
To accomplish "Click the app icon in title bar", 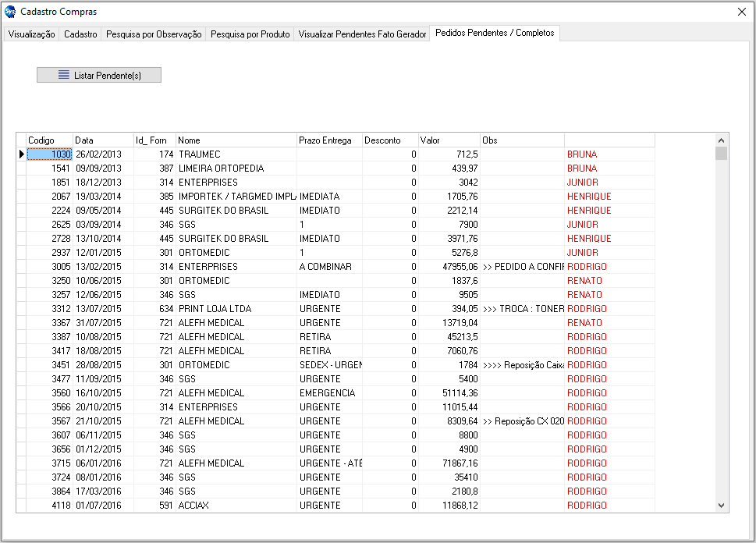I will point(10,12).
